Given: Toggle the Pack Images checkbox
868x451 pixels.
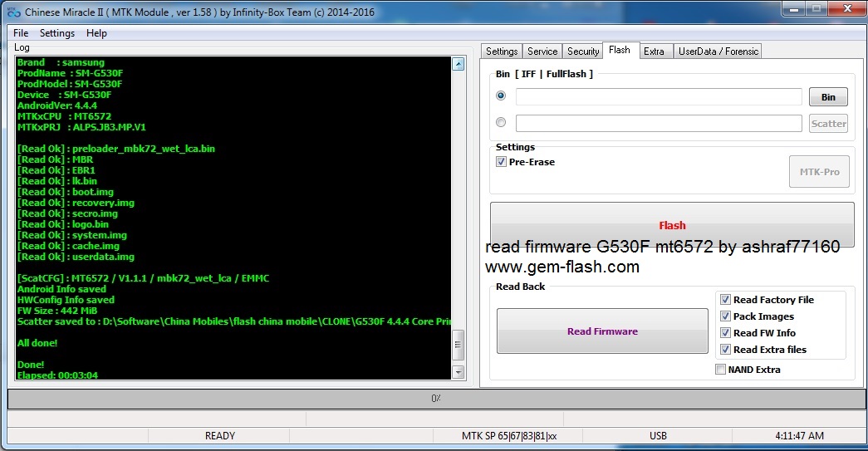Looking at the screenshot, I should (725, 316).
